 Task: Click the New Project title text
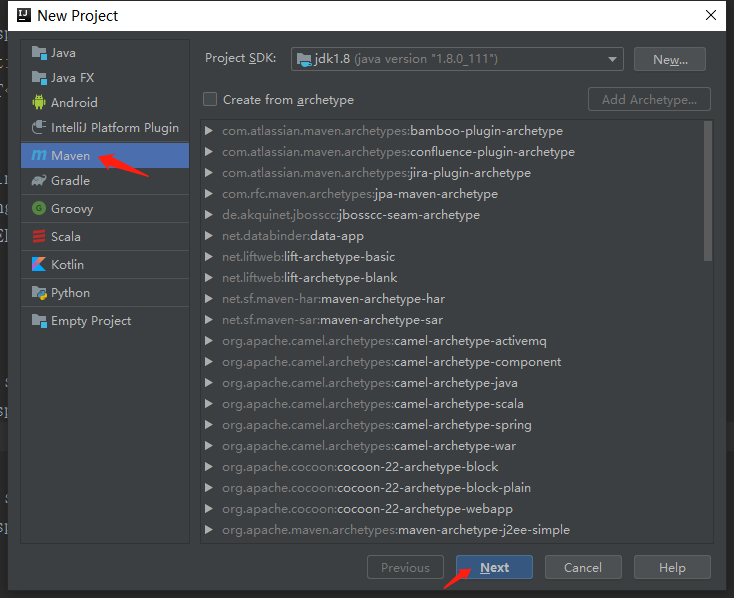point(78,16)
